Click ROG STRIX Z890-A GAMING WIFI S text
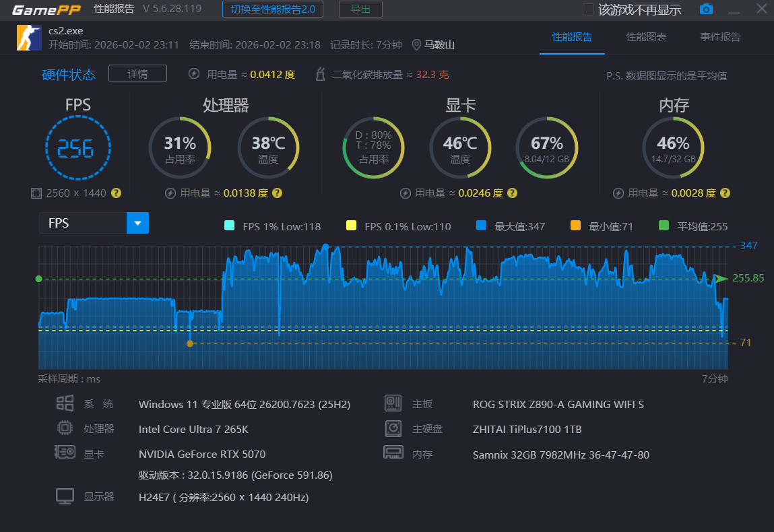Screen dimensions: 774x532 pos(558,404)
